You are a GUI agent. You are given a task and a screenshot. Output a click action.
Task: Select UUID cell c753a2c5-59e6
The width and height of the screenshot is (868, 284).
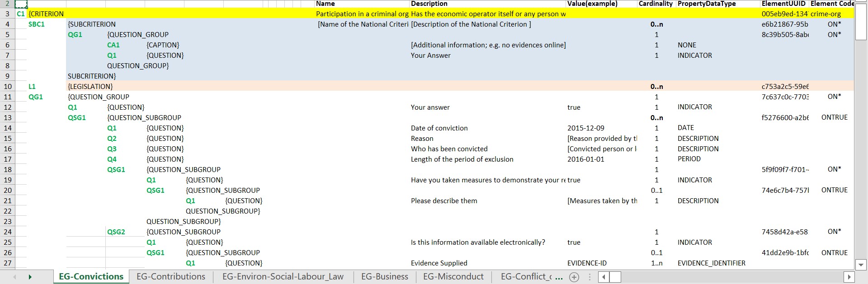click(784, 87)
